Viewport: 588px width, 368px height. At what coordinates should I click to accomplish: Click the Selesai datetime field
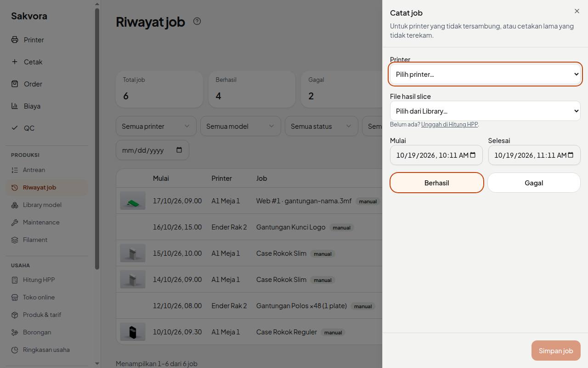pos(534,155)
